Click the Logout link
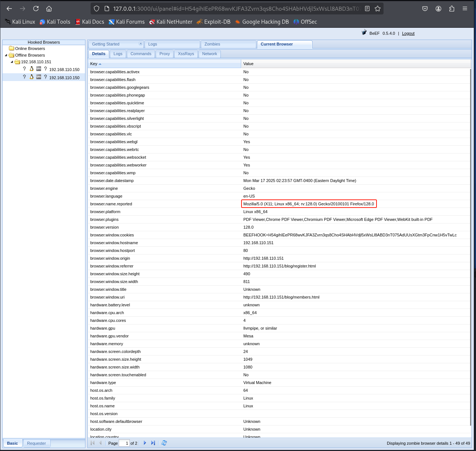The height and width of the screenshot is (451, 476). tap(408, 33)
